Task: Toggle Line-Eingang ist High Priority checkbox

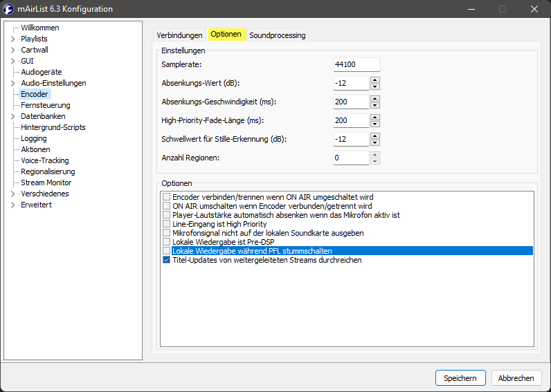Action: (166, 224)
